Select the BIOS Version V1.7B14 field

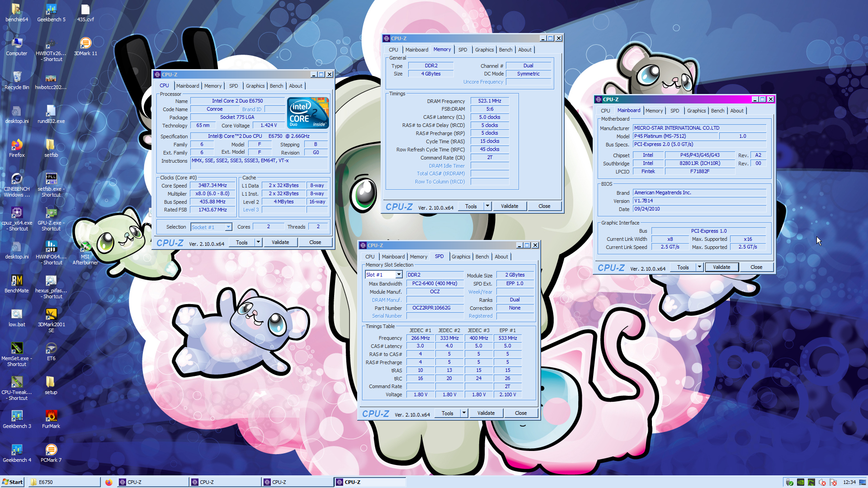[699, 201]
